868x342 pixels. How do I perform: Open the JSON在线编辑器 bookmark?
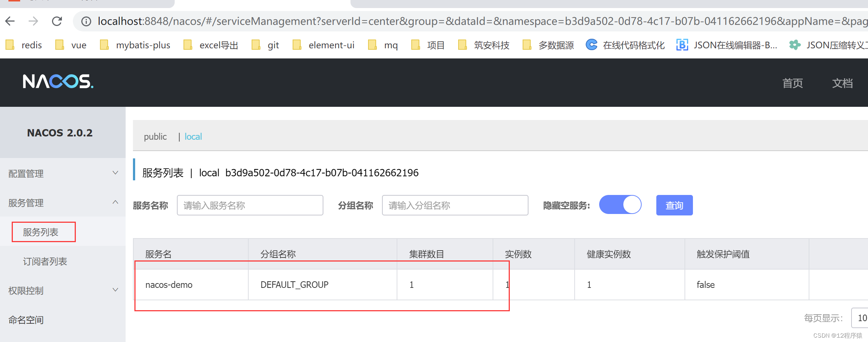[727, 45]
